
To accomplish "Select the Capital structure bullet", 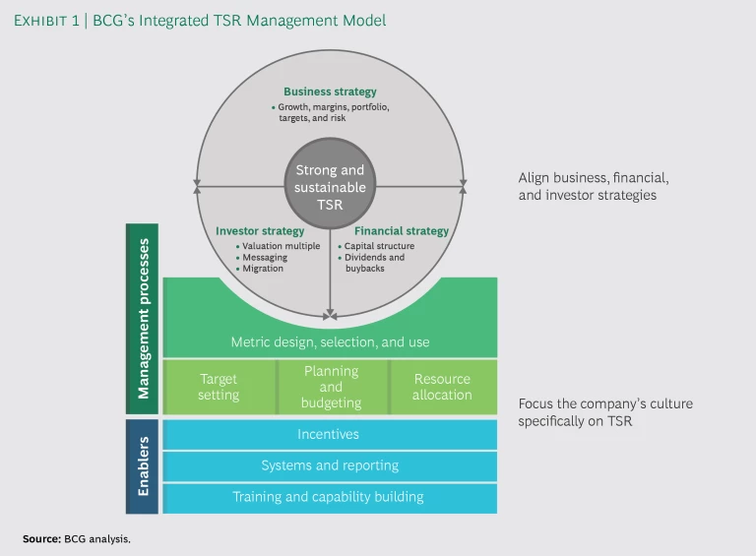I will point(378,246).
